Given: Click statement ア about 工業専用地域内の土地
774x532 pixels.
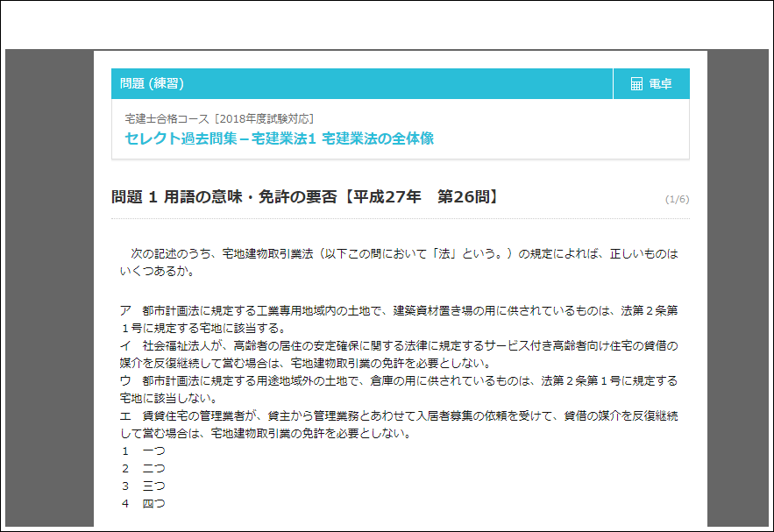Looking at the screenshot, I should coord(399,319).
